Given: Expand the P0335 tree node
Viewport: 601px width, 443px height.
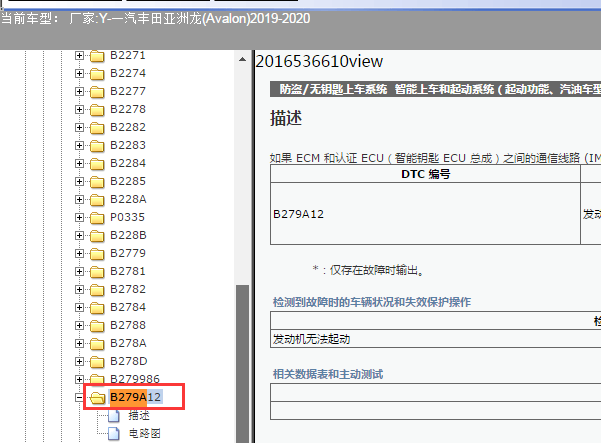Looking at the screenshot, I should coord(79,218).
